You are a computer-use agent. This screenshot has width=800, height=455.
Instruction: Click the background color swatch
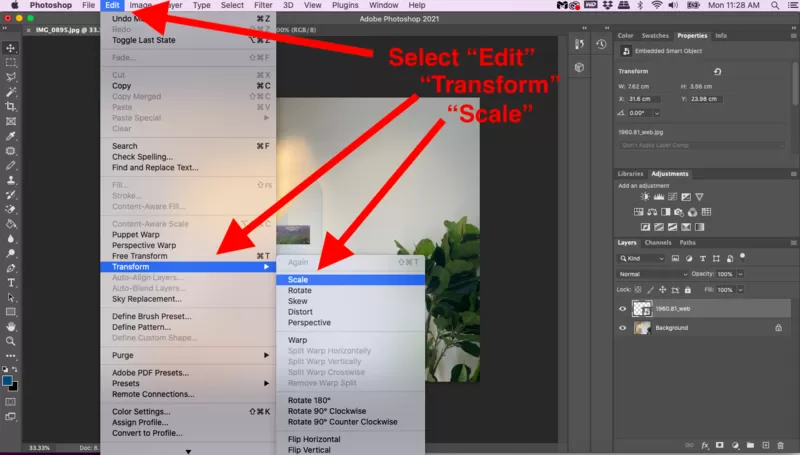(14, 387)
